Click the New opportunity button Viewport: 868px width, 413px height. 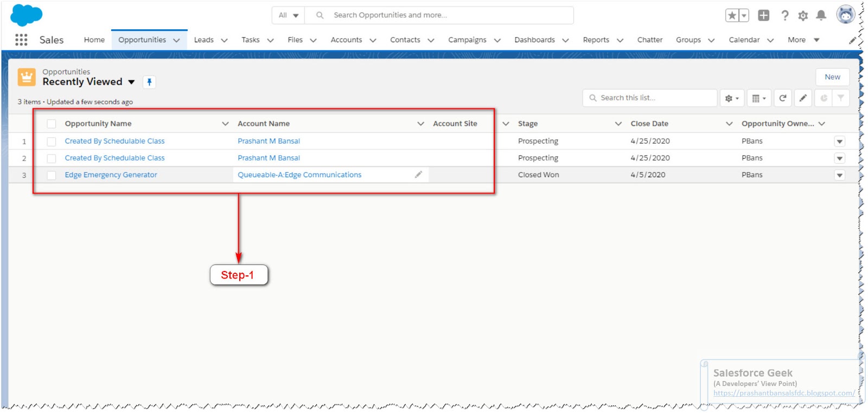click(x=832, y=77)
